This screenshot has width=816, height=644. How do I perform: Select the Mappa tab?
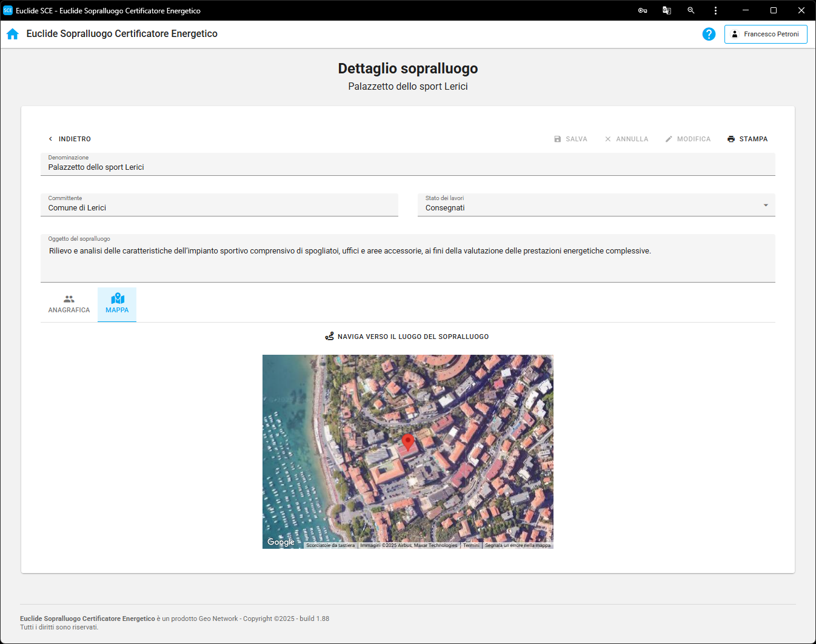[x=117, y=304]
